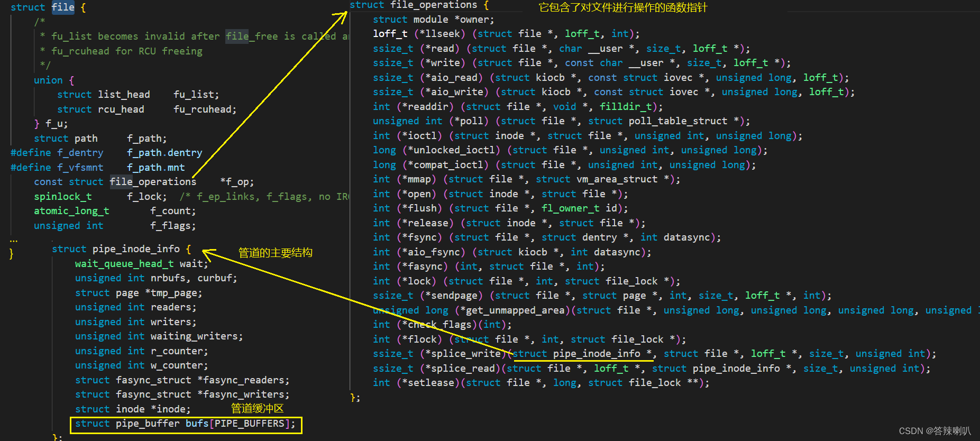Click the '(*aio_write)' function pointer line
Screen dimensions: 980x441
pos(614,92)
